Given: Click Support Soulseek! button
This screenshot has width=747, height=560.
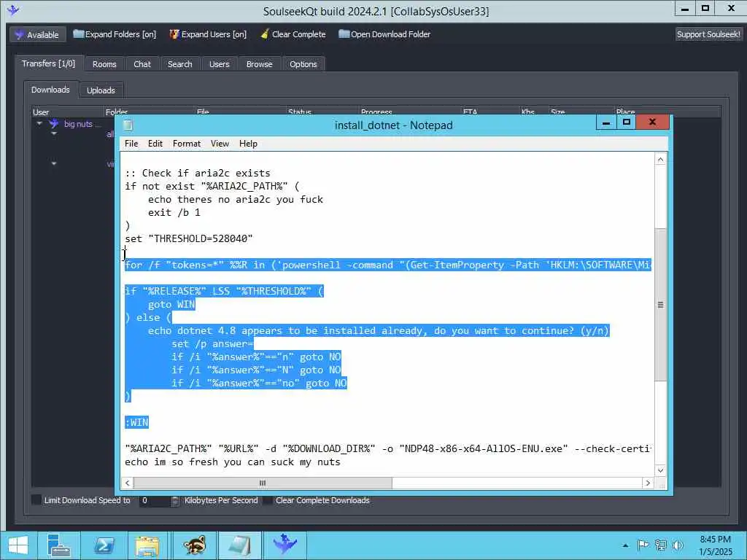Looking at the screenshot, I should pos(708,34).
